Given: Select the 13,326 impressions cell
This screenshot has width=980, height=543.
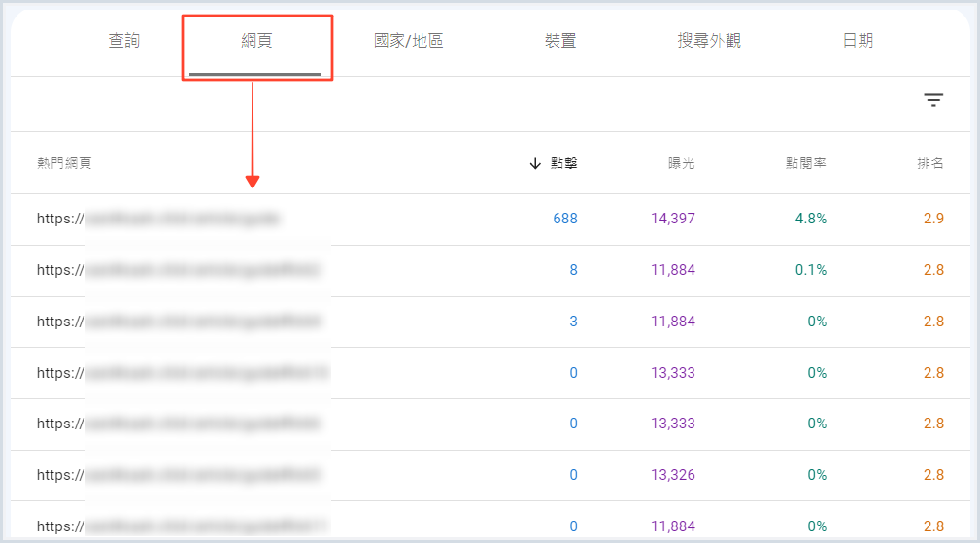Looking at the screenshot, I should tap(672, 475).
